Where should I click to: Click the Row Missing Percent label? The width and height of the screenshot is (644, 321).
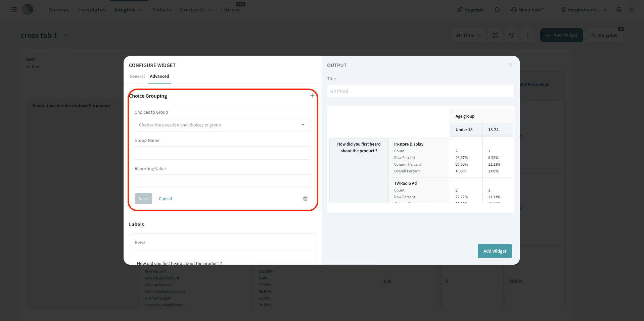point(162,278)
